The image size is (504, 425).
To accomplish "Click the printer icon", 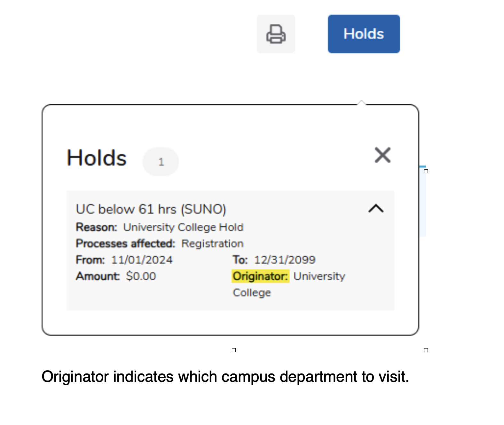I will coord(276,34).
